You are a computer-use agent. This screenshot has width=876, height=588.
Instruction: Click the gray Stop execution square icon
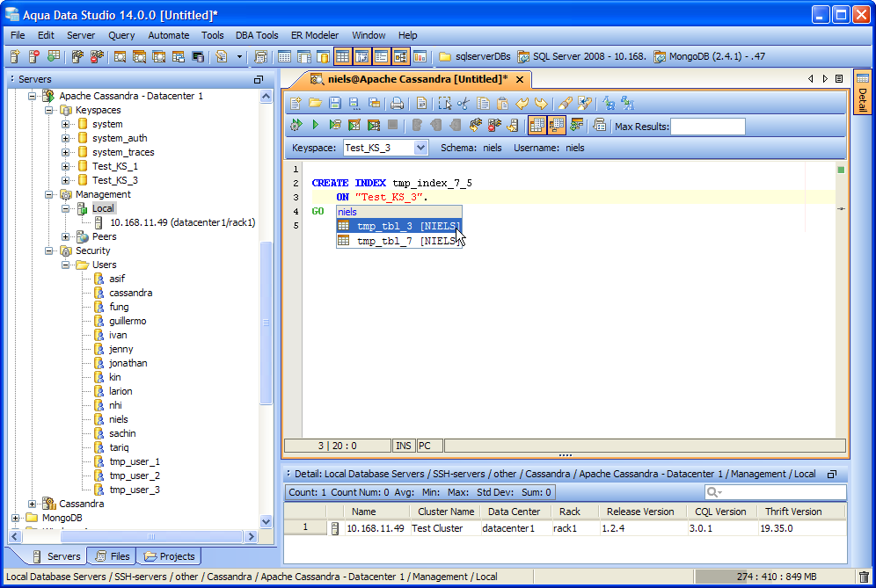pos(393,125)
